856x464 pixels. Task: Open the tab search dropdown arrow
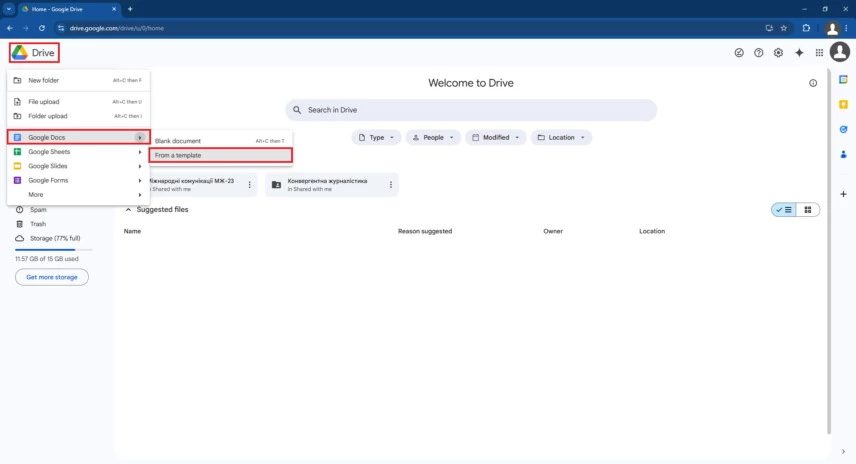9,9
